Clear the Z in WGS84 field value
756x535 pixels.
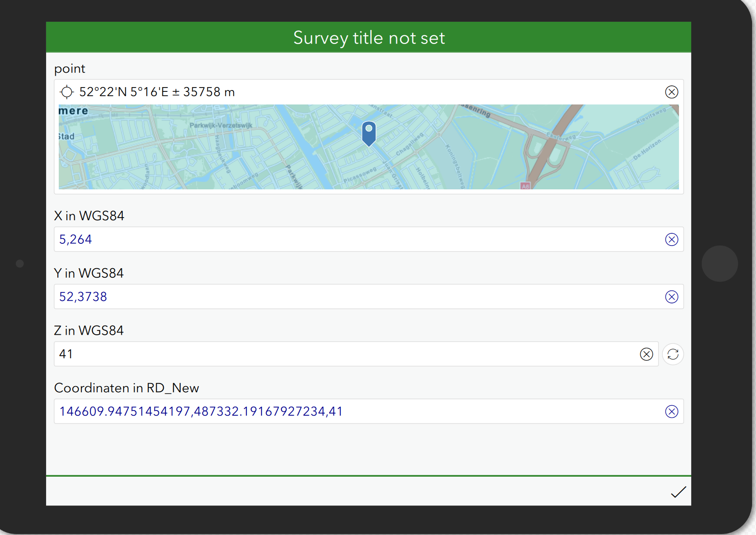(647, 354)
